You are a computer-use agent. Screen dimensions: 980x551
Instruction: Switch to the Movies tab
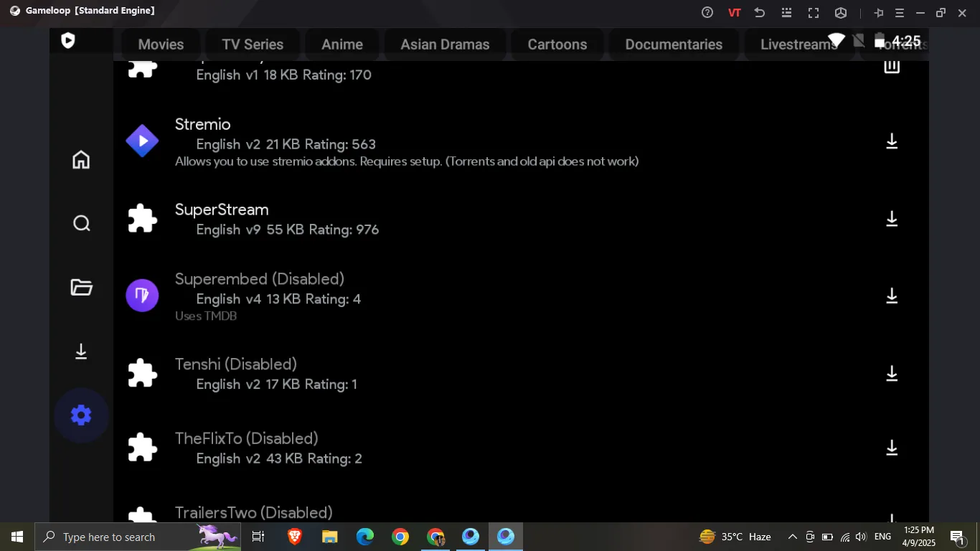(x=161, y=44)
